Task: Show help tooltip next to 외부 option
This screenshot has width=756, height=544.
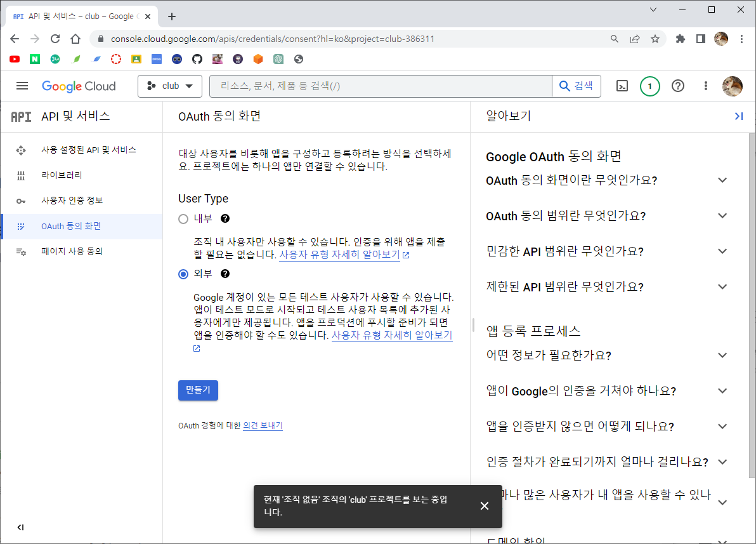Action: [x=225, y=274]
